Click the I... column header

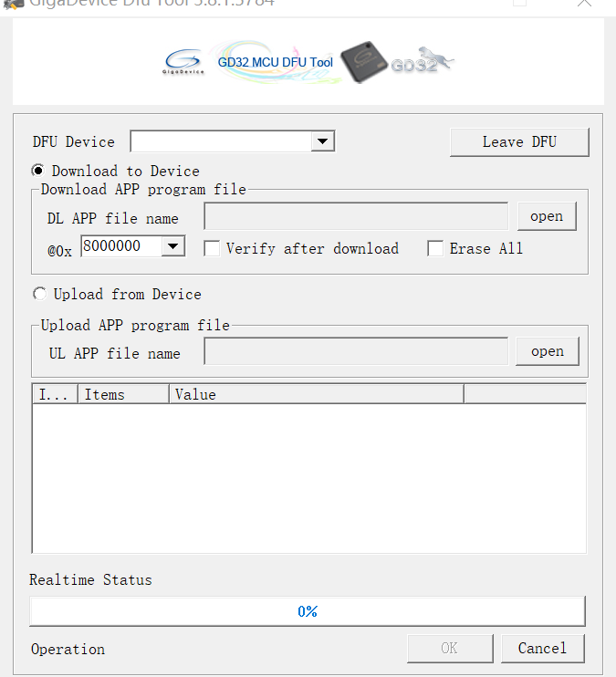coord(56,394)
